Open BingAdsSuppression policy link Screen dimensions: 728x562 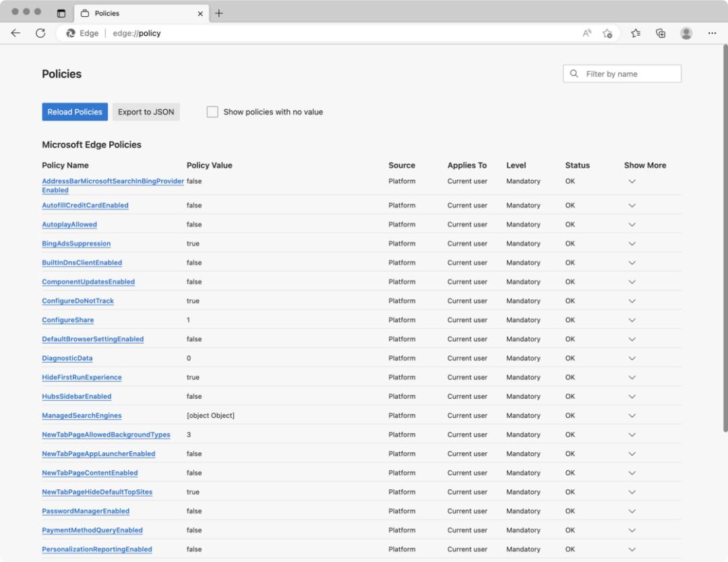[x=76, y=243]
